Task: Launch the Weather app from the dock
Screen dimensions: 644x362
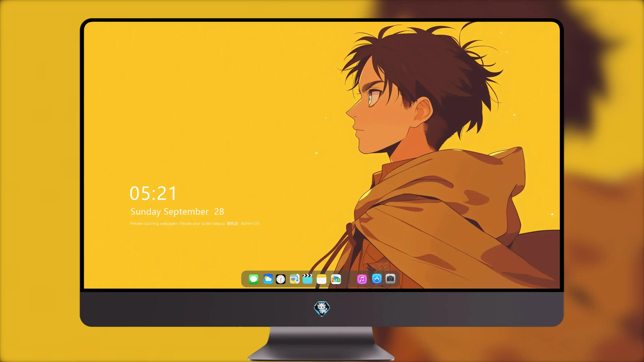Action: [268, 279]
